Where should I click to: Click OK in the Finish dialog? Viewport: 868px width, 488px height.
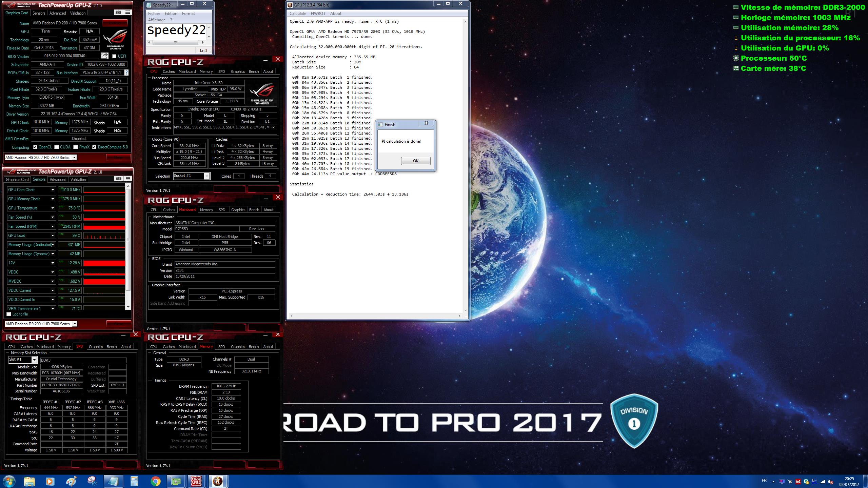[x=415, y=161]
